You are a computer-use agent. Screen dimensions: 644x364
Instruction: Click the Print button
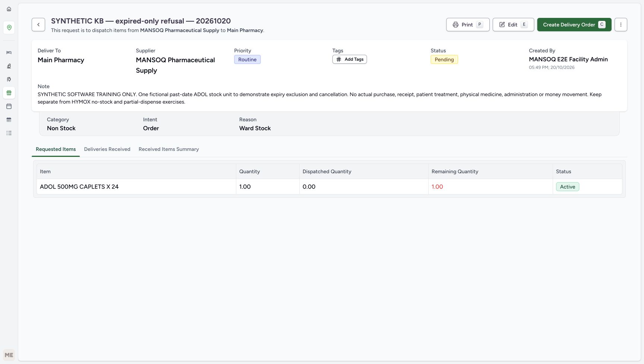[468, 25]
